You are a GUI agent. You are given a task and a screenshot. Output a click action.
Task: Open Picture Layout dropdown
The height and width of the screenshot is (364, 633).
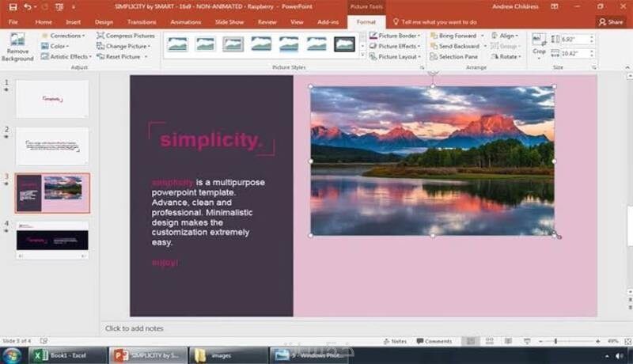coord(395,56)
